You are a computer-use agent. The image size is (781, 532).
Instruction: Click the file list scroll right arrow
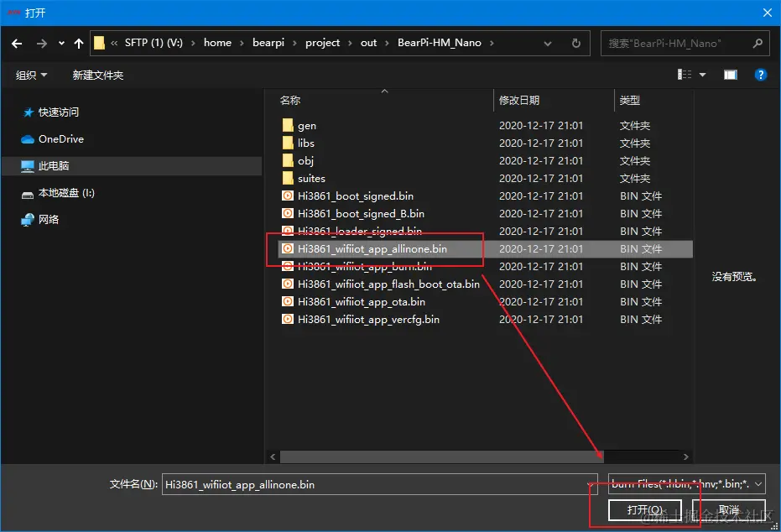click(x=686, y=456)
